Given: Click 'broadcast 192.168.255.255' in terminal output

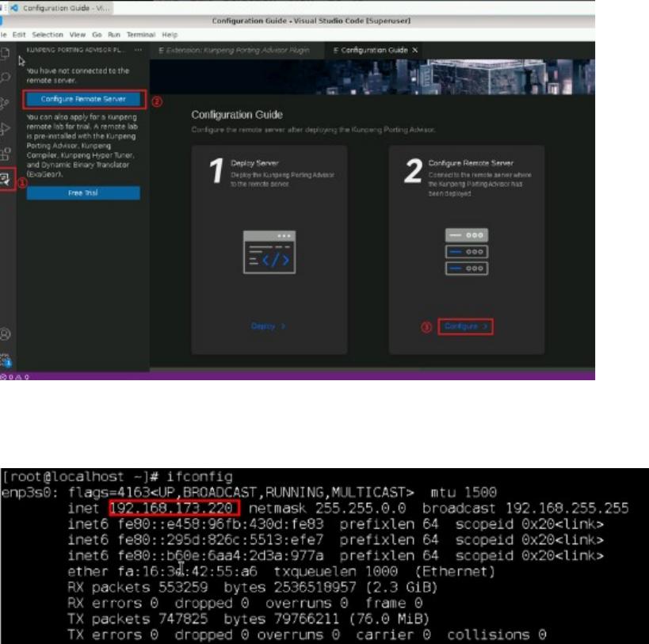Looking at the screenshot, I should [525, 509].
